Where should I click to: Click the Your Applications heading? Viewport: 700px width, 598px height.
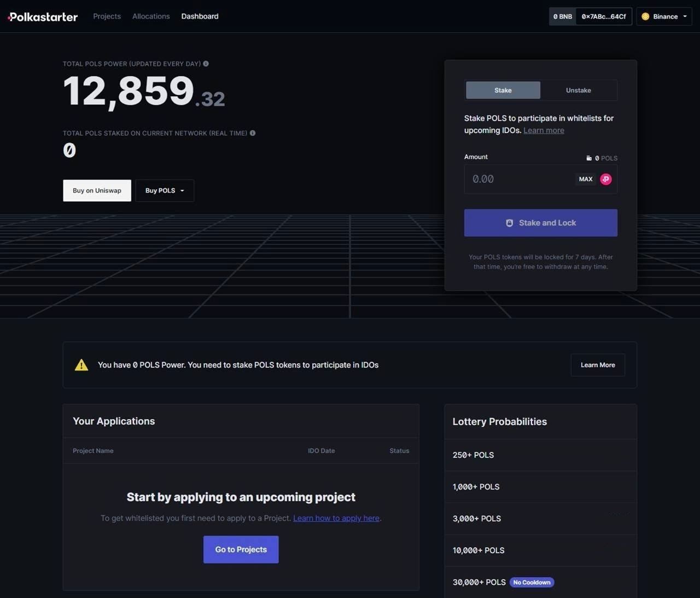pos(114,421)
